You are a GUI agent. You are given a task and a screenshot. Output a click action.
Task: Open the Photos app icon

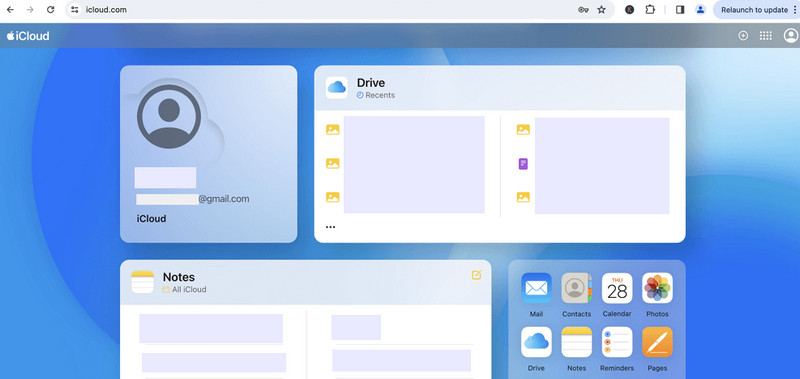[x=657, y=288]
